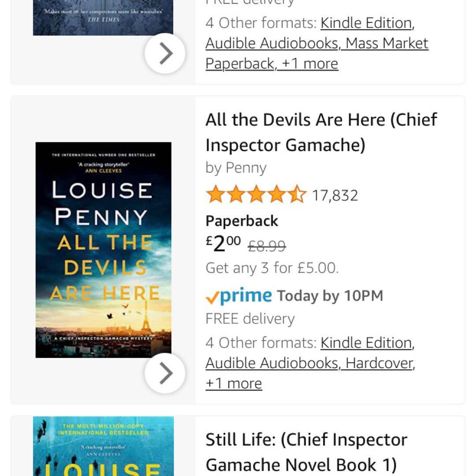
Task: Open the Still Life Gamache Novel Book 1 title
Action: coord(306,452)
